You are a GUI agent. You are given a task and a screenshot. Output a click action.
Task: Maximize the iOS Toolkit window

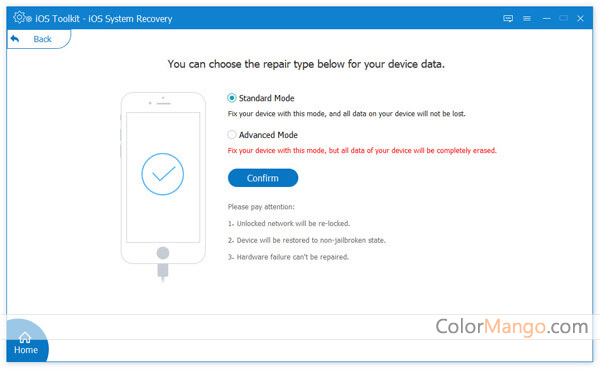click(563, 18)
